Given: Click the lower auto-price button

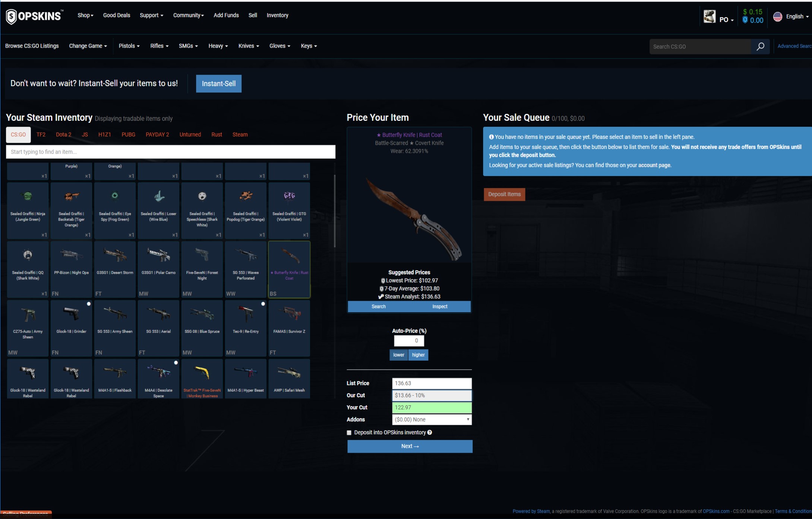Looking at the screenshot, I should pos(398,355).
